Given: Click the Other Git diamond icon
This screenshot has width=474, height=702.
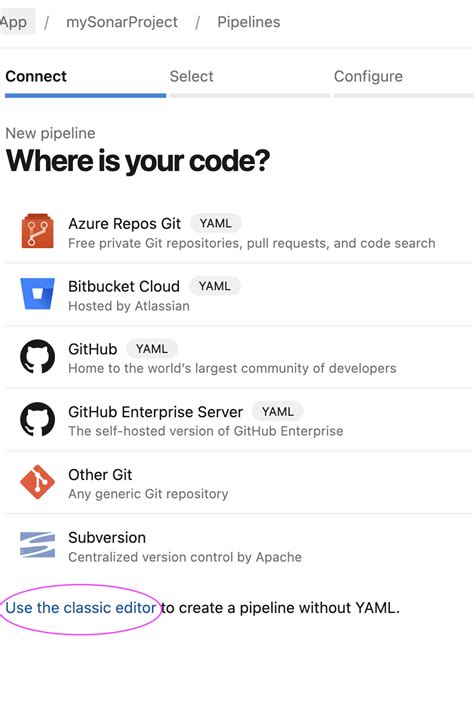Looking at the screenshot, I should [x=38, y=482].
